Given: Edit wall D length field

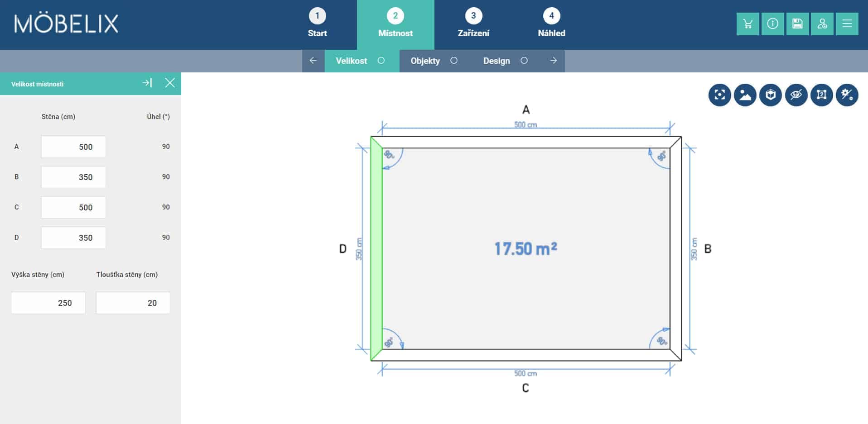Looking at the screenshot, I should click(73, 238).
